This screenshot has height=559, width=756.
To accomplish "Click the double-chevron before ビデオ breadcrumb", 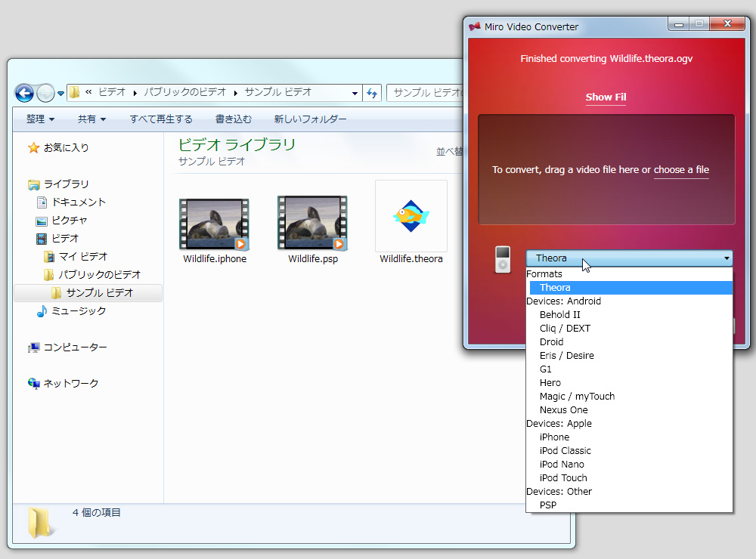I will tap(88, 92).
